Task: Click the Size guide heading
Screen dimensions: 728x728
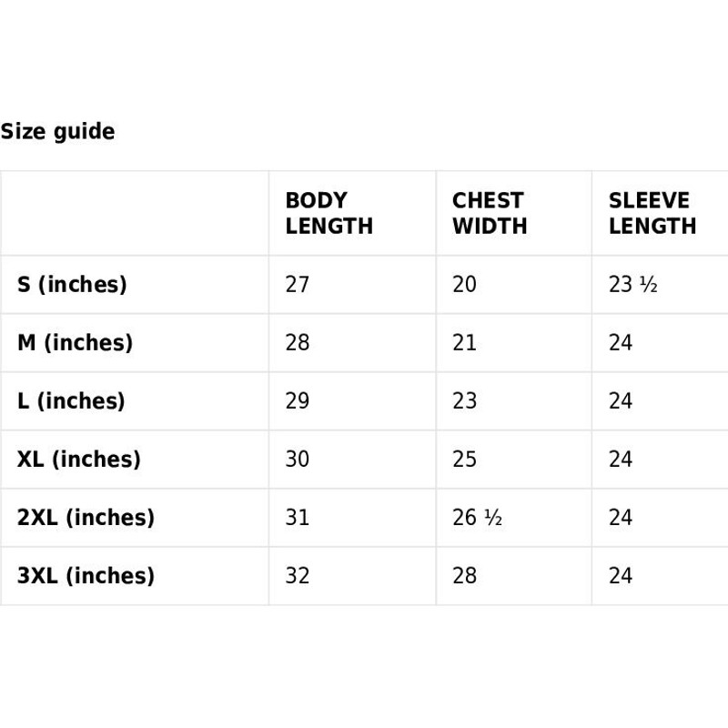Action: pyautogui.click(x=57, y=132)
